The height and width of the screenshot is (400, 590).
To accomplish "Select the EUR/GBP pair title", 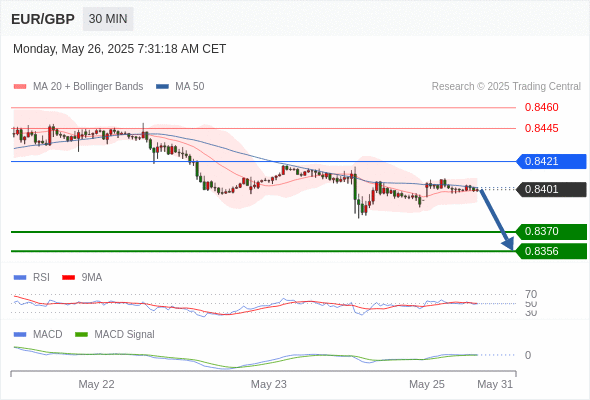I will [x=43, y=19].
